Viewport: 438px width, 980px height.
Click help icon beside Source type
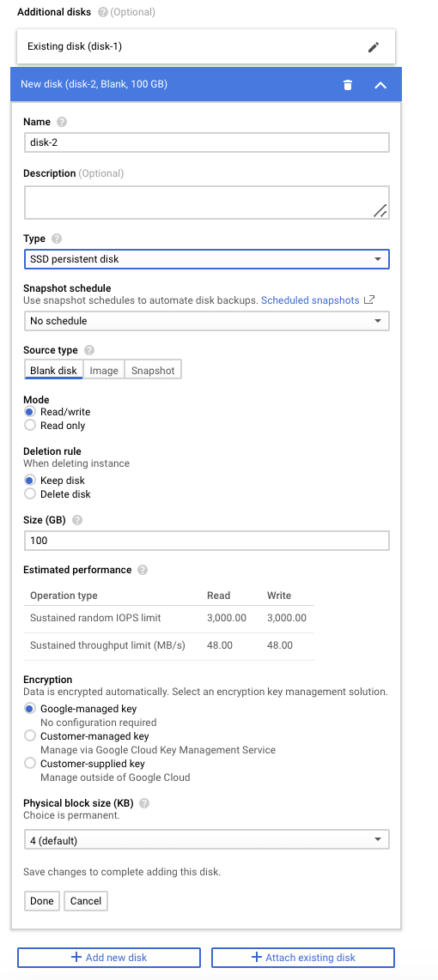point(89,350)
